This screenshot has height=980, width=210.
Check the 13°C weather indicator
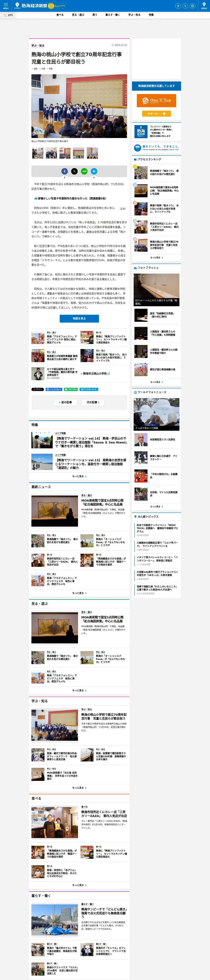click(8, 15)
